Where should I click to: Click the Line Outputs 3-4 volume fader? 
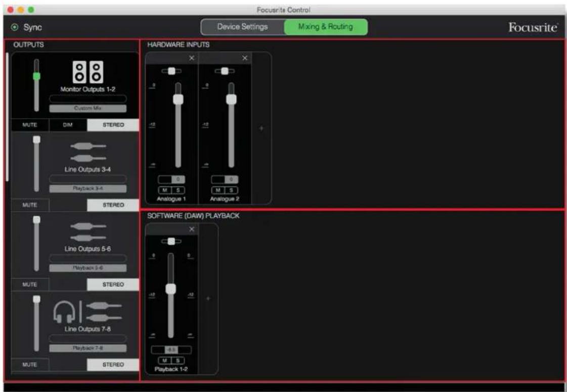click(36, 139)
